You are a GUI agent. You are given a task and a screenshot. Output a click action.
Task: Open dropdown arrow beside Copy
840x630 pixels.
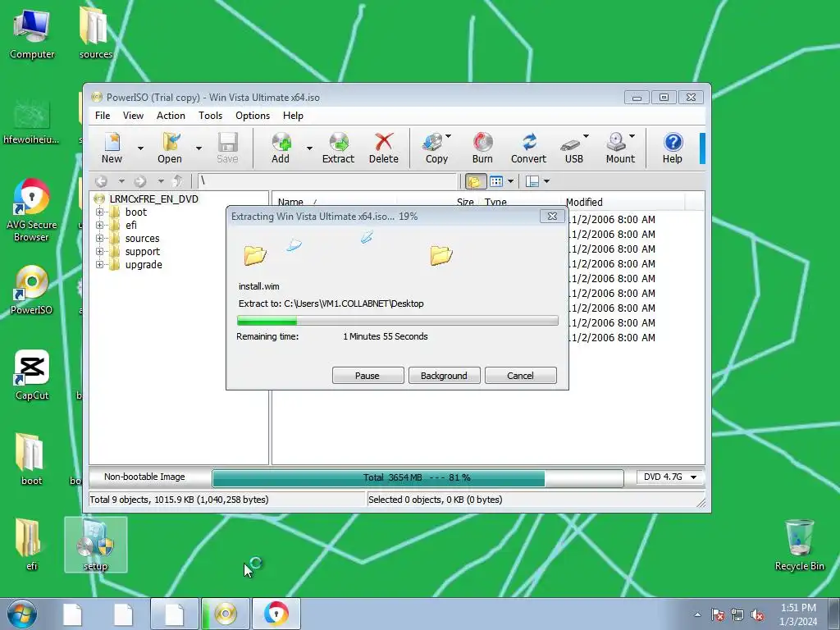[x=449, y=136]
